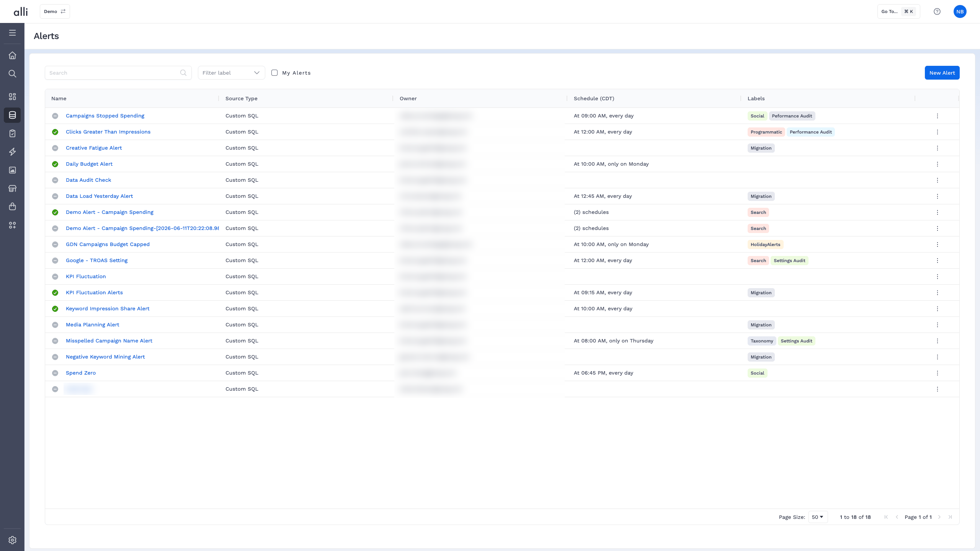Open the storefront sidebar icon

click(x=12, y=188)
